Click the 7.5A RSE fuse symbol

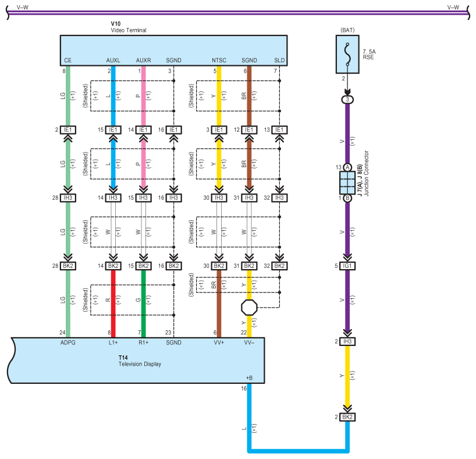[x=347, y=54]
